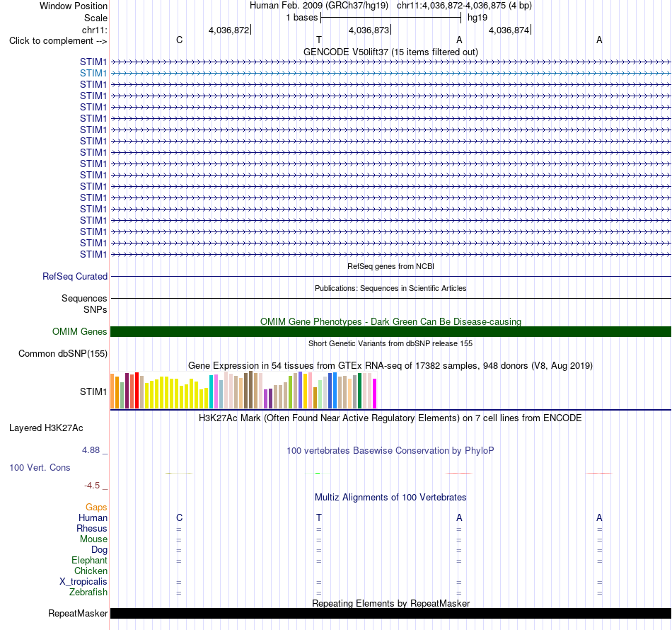Click the Mouse species label

point(93,539)
